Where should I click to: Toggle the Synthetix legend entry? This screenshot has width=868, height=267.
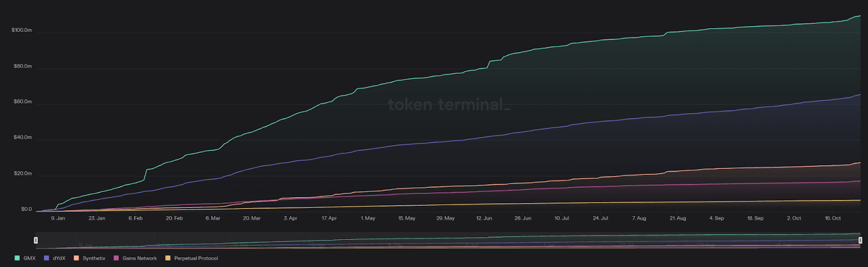point(90,258)
